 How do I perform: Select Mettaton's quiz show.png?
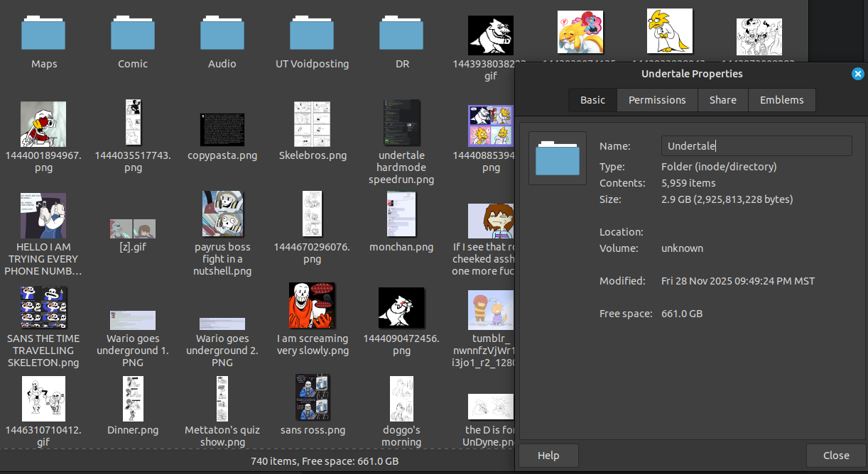point(222,399)
